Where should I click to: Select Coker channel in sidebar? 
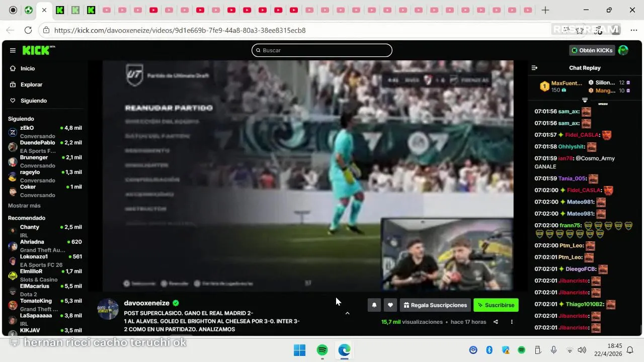[45, 191]
